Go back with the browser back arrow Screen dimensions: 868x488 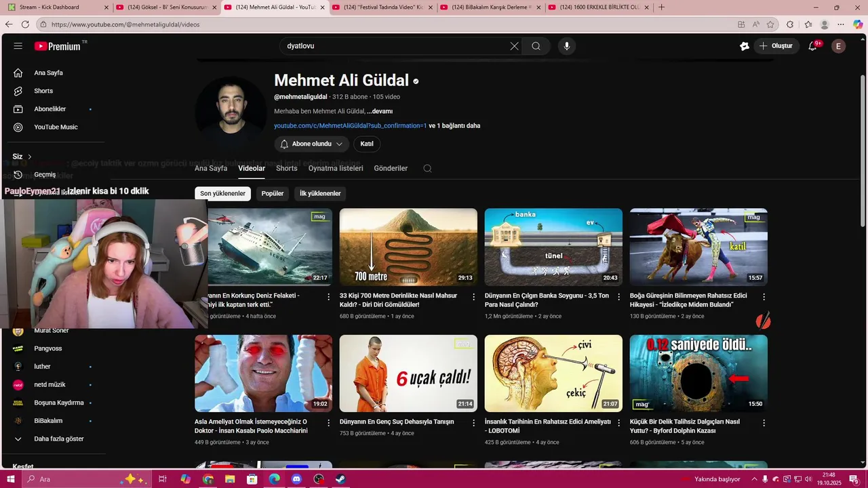(x=9, y=24)
